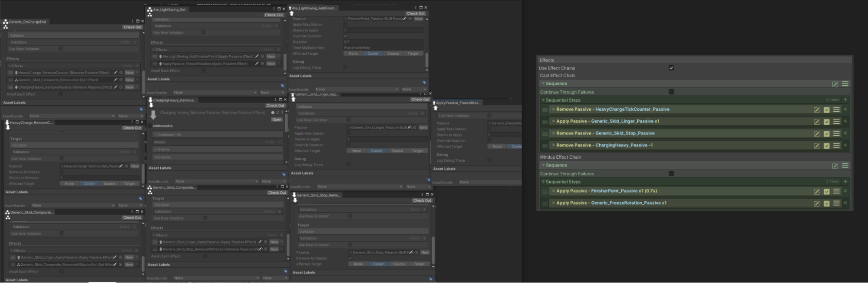The height and width of the screenshot is (283, 868).
Task: Edit Remove Passive ChargingHeavy_Passive step
Action: pos(816,146)
